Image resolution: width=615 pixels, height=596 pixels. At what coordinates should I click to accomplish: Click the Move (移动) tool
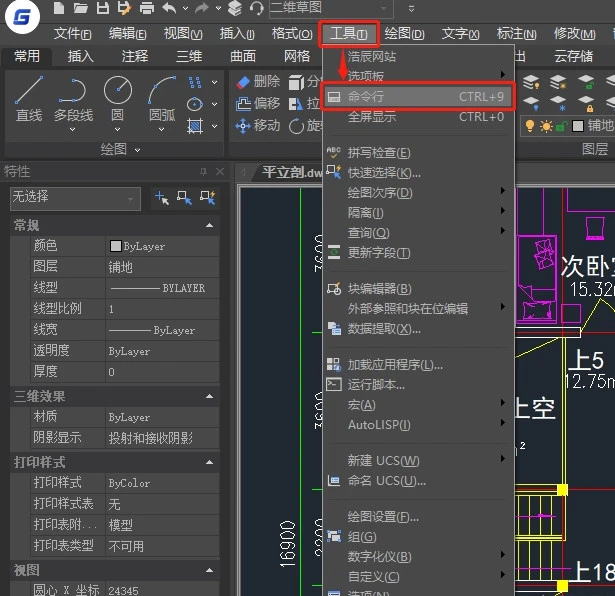click(x=258, y=126)
